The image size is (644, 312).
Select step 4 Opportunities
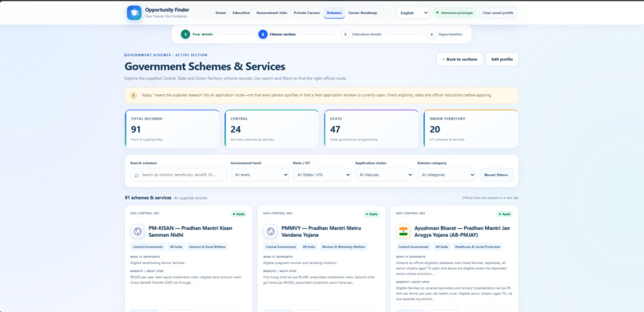tap(445, 34)
